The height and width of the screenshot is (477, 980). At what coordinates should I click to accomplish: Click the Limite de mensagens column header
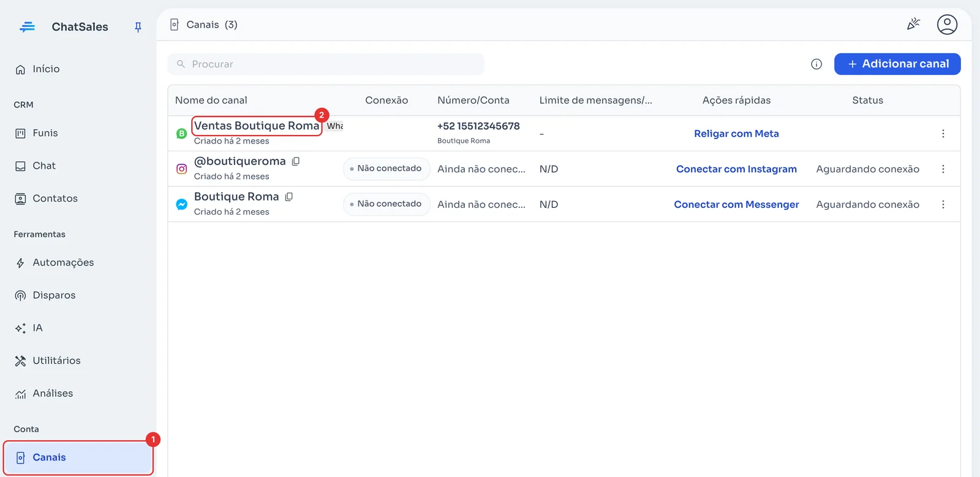[x=596, y=101]
